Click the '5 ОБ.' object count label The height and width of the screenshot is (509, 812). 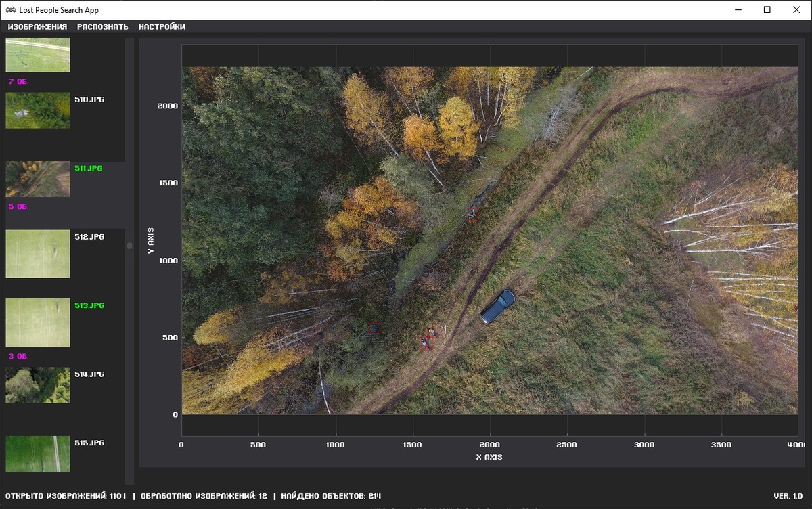point(18,206)
